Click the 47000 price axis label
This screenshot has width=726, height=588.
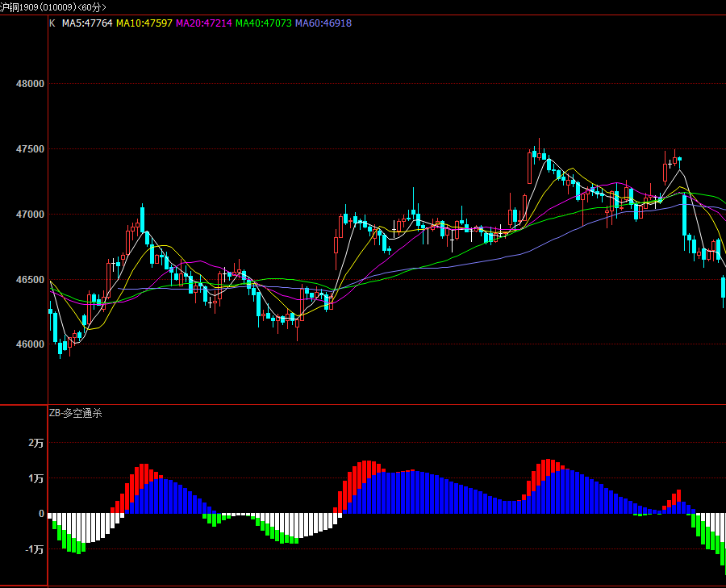[x=30, y=215]
